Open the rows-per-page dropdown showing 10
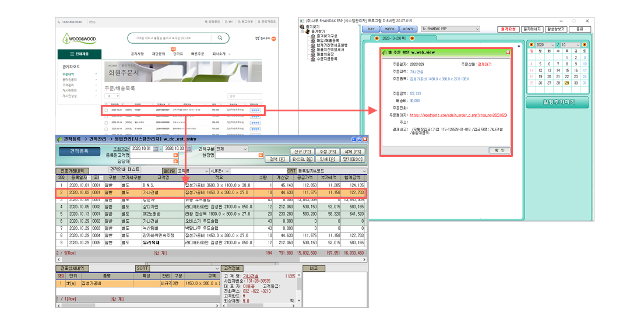The image size is (644, 323). [x=112, y=96]
